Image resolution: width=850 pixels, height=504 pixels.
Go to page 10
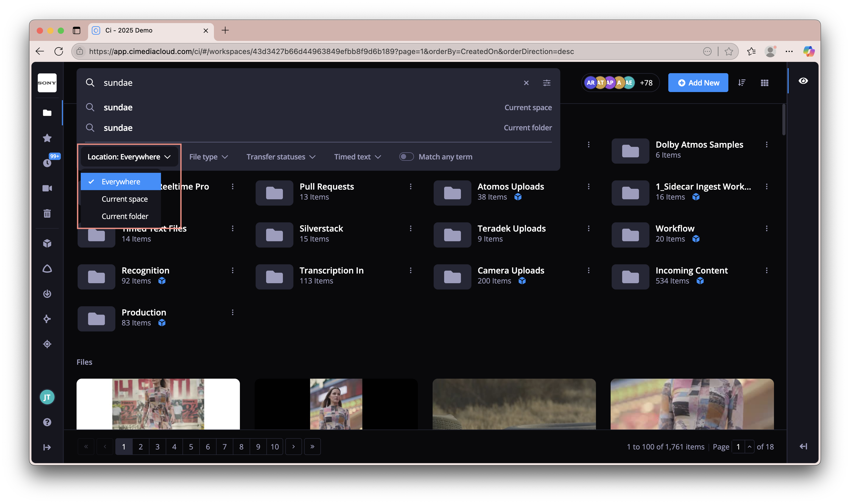275,447
